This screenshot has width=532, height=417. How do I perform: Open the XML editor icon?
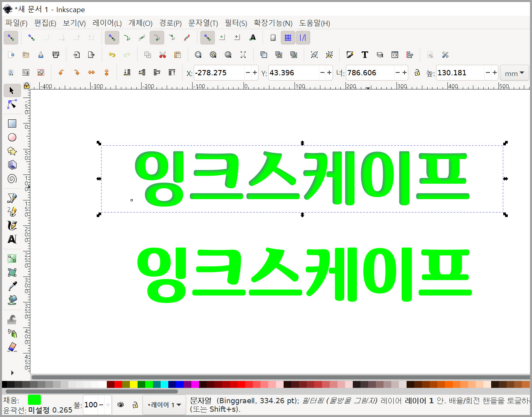pos(395,55)
